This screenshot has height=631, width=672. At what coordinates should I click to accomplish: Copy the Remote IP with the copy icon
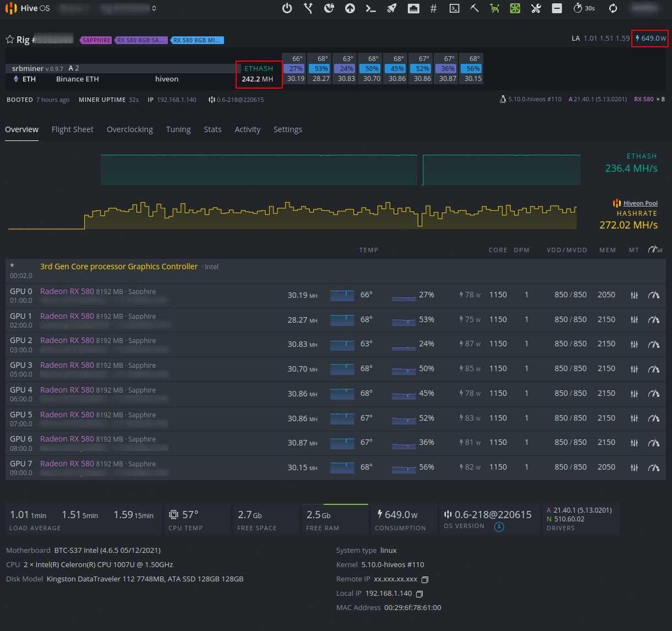(x=424, y=580)
